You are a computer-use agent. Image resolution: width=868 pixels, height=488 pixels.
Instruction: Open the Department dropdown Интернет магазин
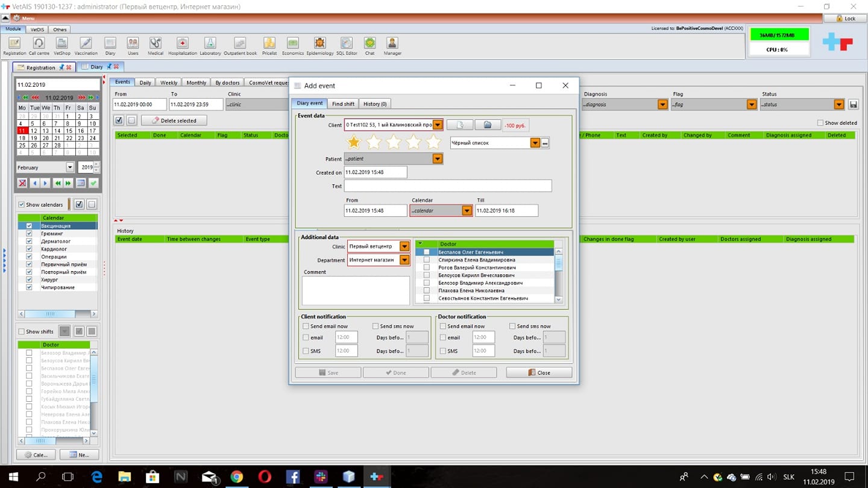coord(404,260)
